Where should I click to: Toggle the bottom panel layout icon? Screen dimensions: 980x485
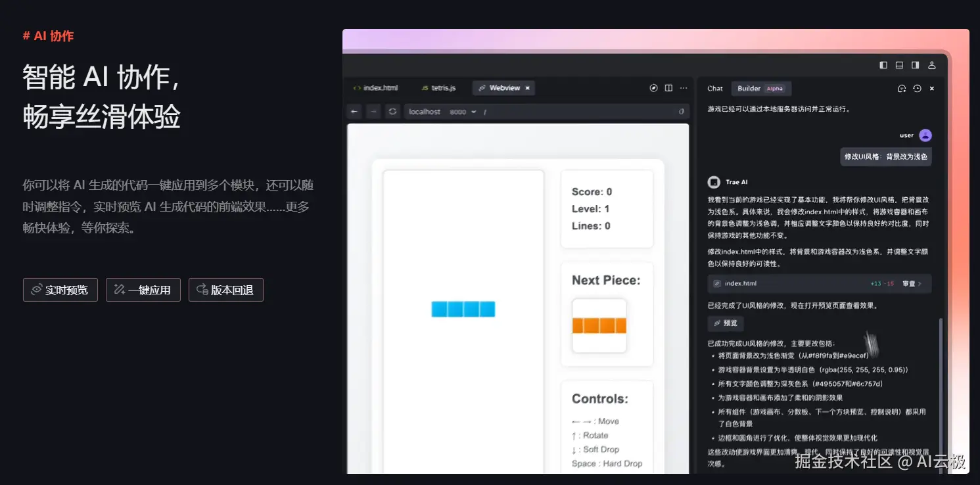pos(899,65)
